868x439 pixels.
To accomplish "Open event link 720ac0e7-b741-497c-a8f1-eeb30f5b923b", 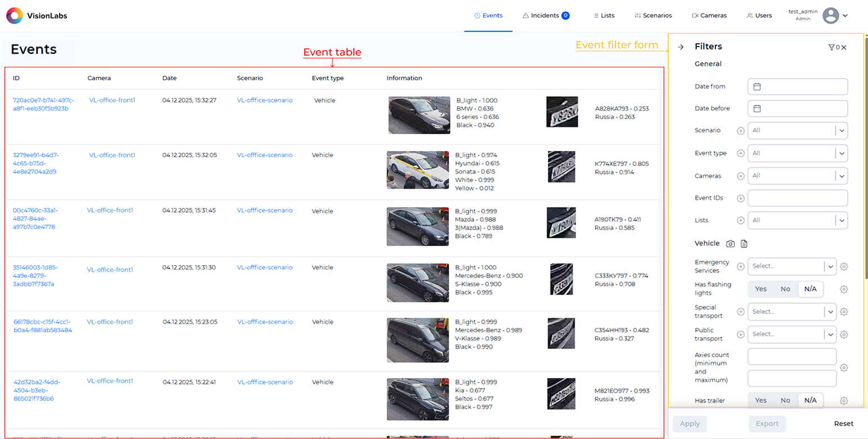I will (43, 103).
